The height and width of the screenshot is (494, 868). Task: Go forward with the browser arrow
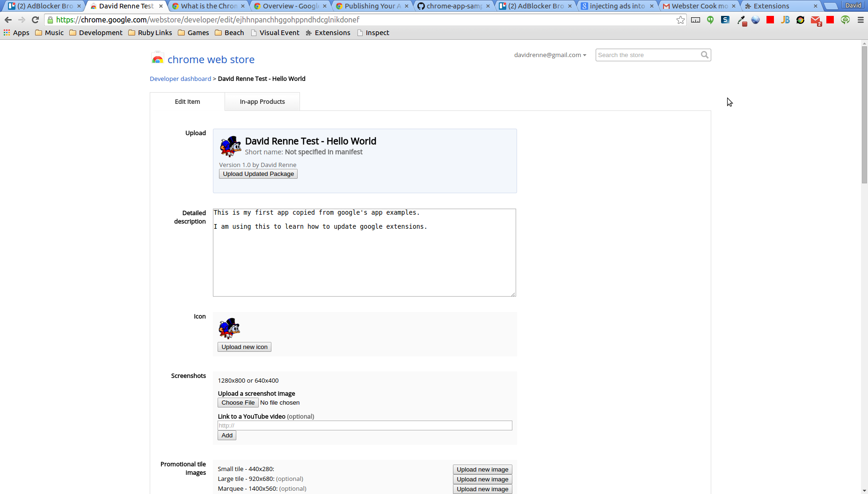click(22, 20)
